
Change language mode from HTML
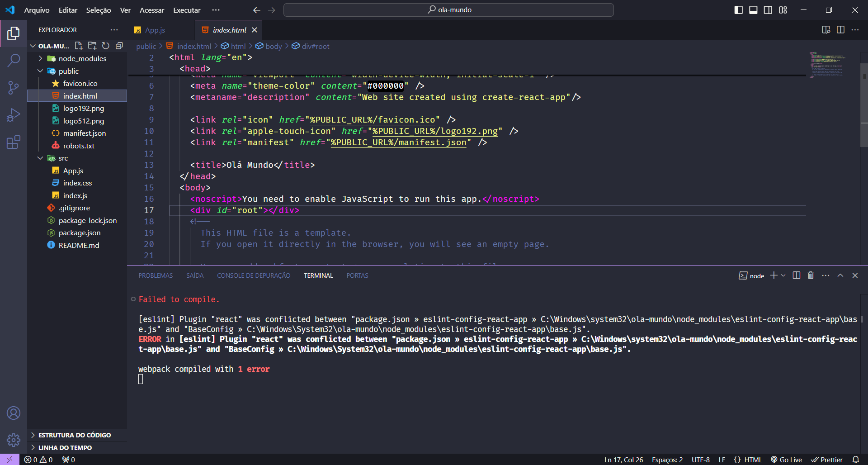click(753, 460)
